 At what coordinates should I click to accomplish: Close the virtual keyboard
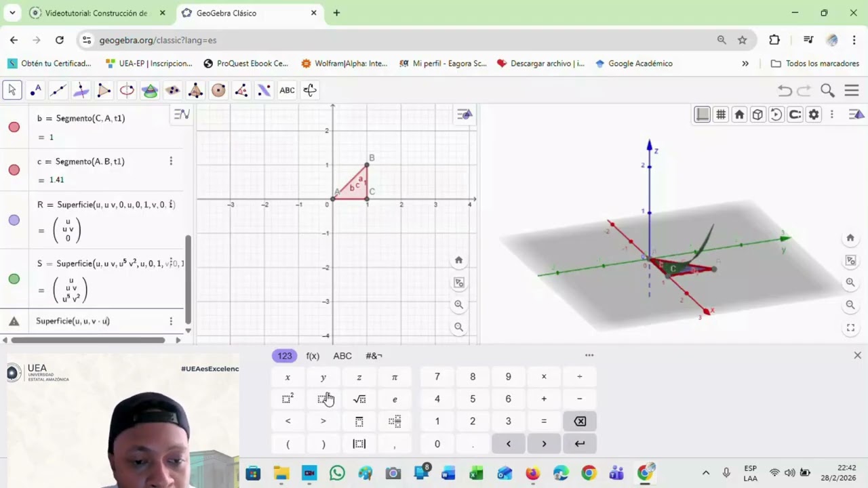point(857,355)
